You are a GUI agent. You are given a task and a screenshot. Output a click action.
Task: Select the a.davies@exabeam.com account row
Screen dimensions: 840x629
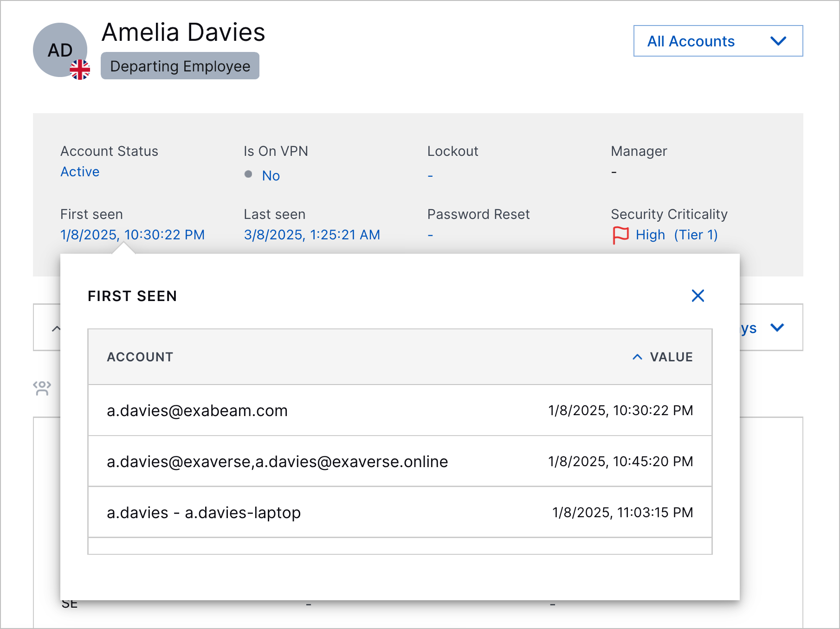tap(197, 411)
